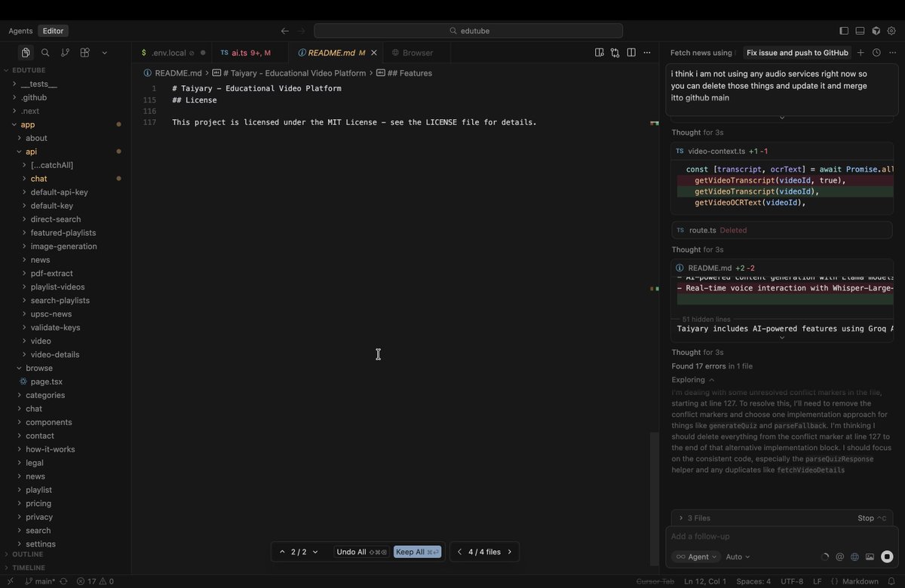Image resolution: width=905 pixels, height=588 pixels.
Task: Select 'Fix issue and push to GitHub' chat tab
Action: (x=797, y=53)
